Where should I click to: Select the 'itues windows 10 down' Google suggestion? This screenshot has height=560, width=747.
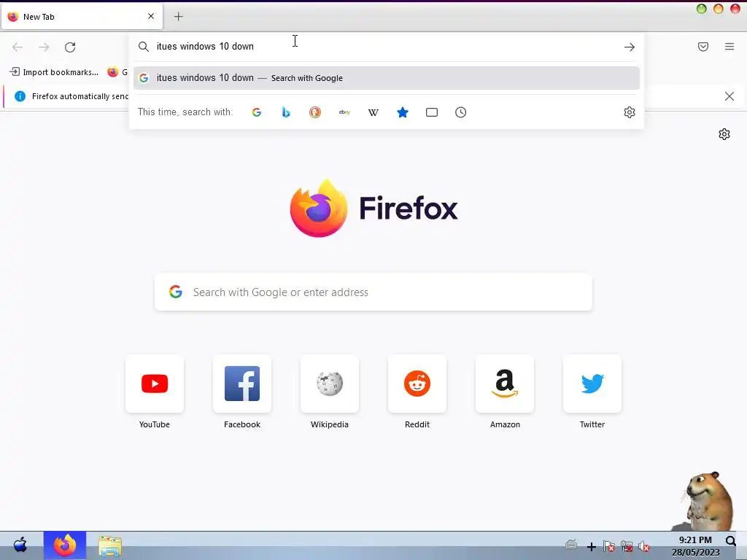387,78
